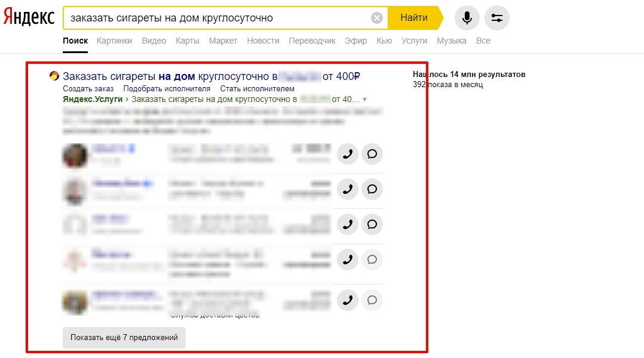
Task: Switch to the Новости tab
Action: point(263,41)
